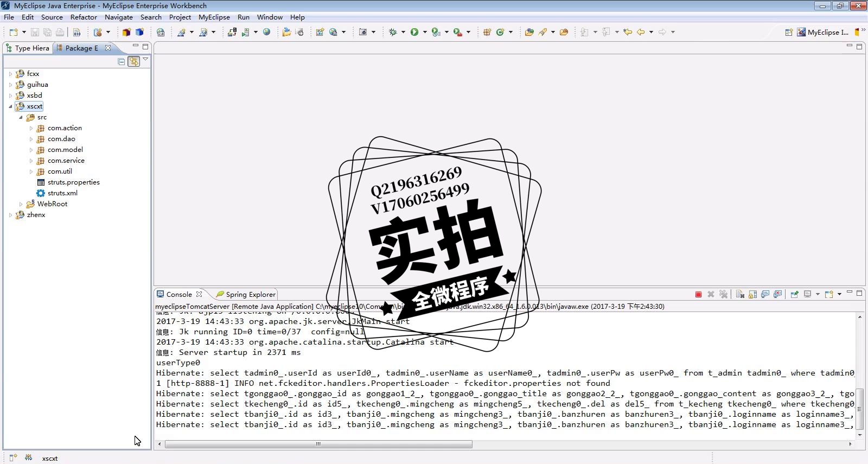Toggle Link with Editor in Package Explorer
The height and width of the screenshot is (464, 868).
133,61
